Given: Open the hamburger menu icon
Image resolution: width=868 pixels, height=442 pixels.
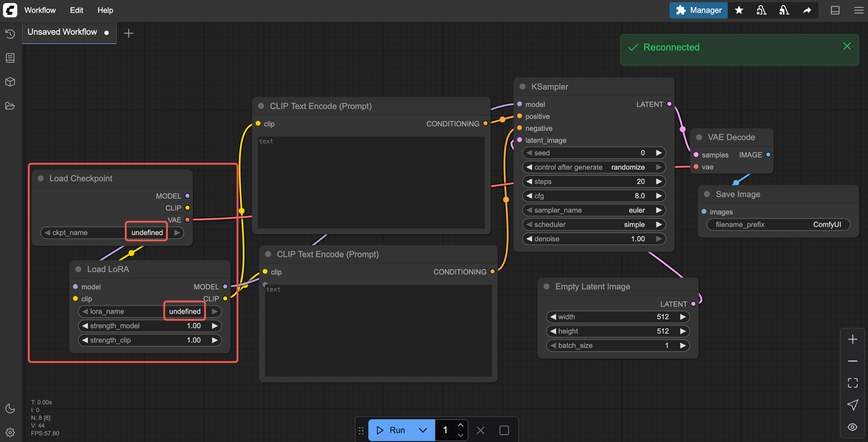Looking at the screenshot, I should tap(858, 10).
